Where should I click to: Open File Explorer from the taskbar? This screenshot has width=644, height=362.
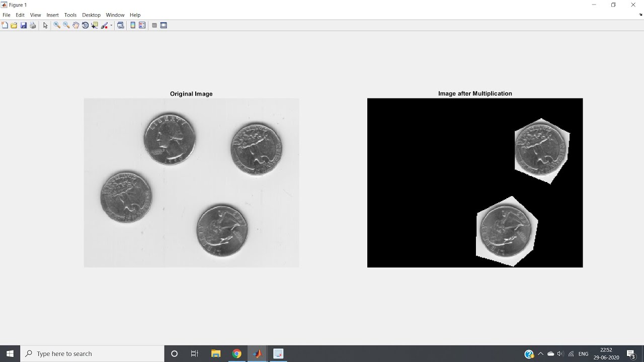click(216, 354)
